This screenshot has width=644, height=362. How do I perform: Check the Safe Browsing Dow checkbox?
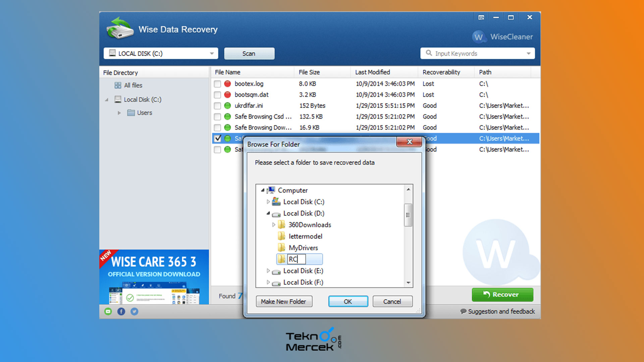217,128
